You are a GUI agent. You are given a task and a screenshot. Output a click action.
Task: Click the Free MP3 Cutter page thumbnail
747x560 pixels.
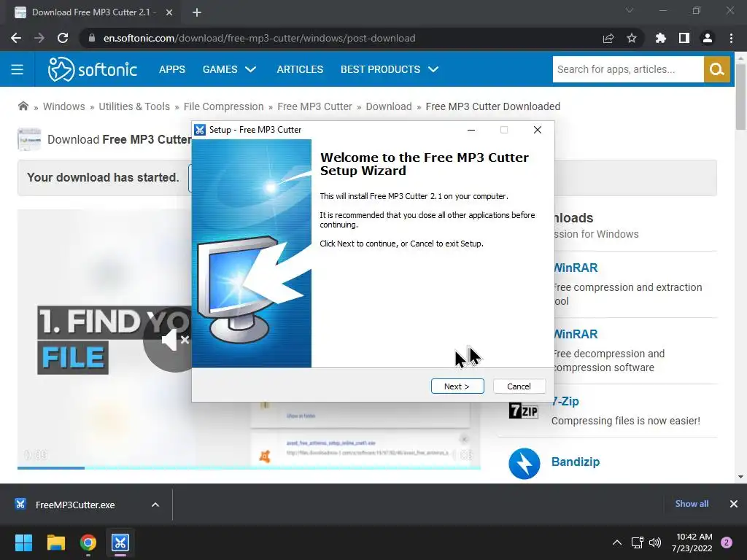coord(29,139)
